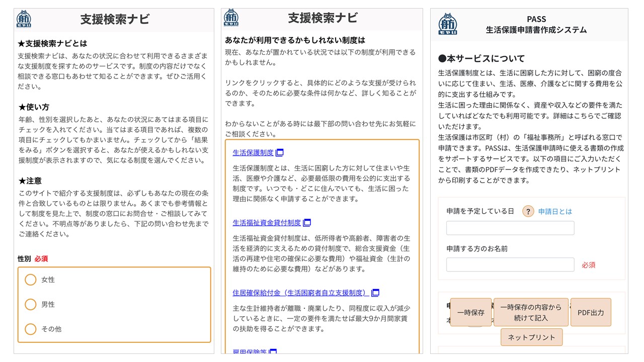Click the PDF出力 button
Screen dimensions: 644x362
point(591,312)
